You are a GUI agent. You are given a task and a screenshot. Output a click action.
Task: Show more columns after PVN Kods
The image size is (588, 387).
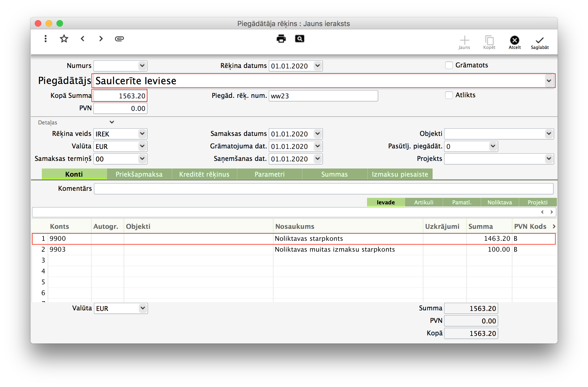point(554,226)
